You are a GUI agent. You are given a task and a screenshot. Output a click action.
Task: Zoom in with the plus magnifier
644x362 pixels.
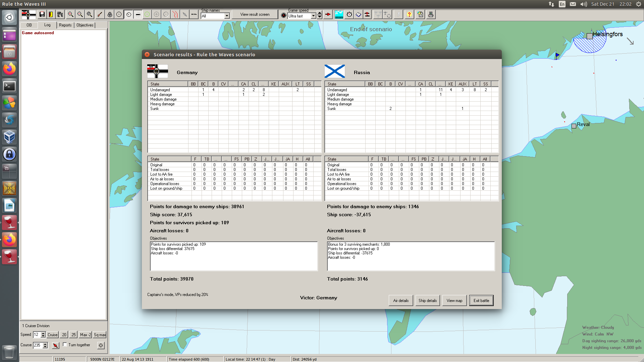click(70, 14)
